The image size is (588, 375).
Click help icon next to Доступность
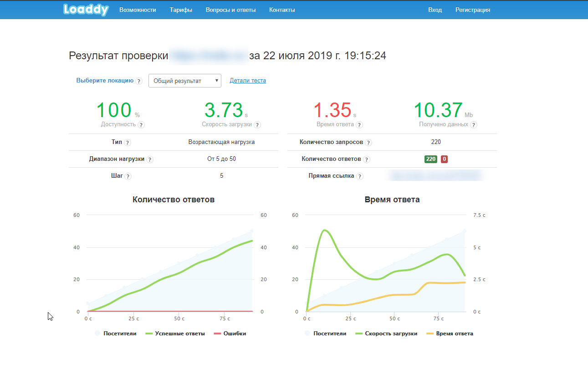coord(141,125)
